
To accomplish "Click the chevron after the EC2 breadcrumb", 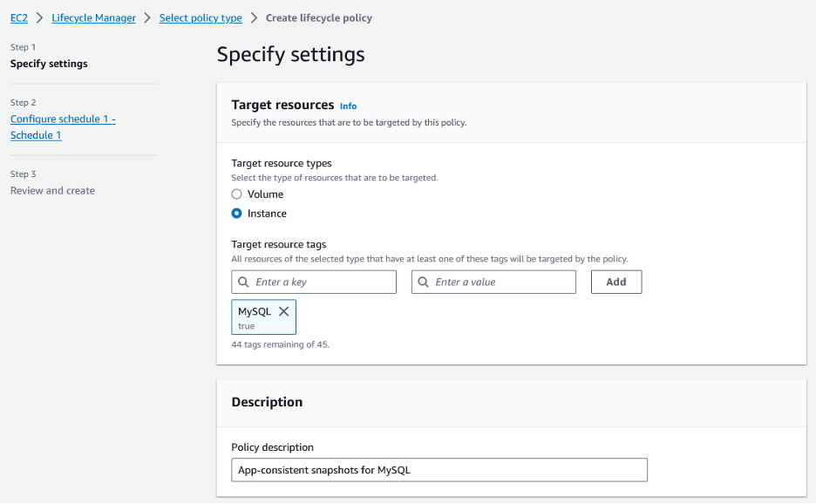I will [x=37, y=17].
